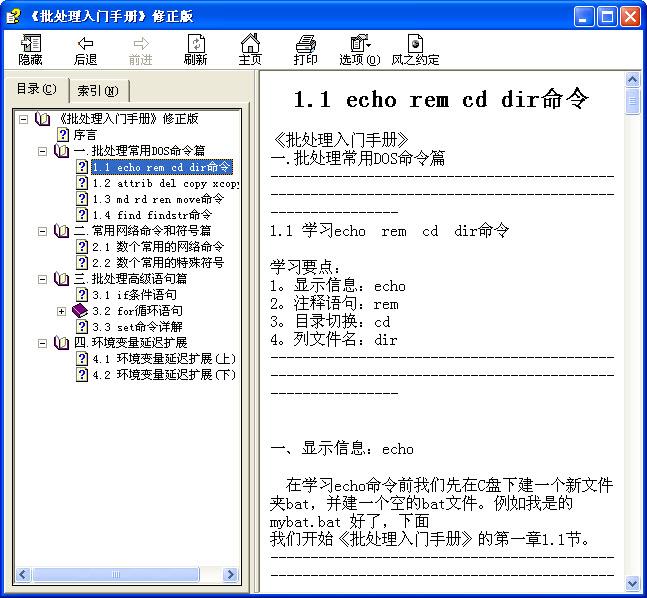Image resolution: width=647 pixels, height=598 pixels.
Task: Click the 打印 printer icon
Action: pos(305,43)
